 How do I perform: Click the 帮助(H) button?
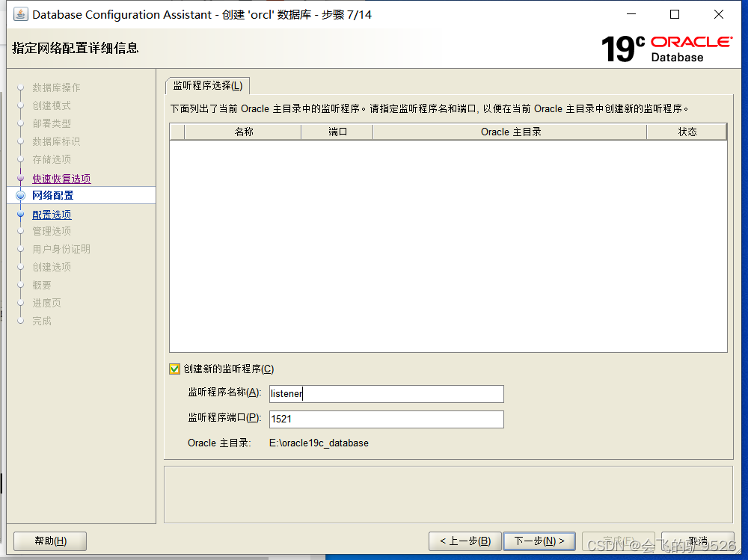pyautogui.click(x=49, y=541)
